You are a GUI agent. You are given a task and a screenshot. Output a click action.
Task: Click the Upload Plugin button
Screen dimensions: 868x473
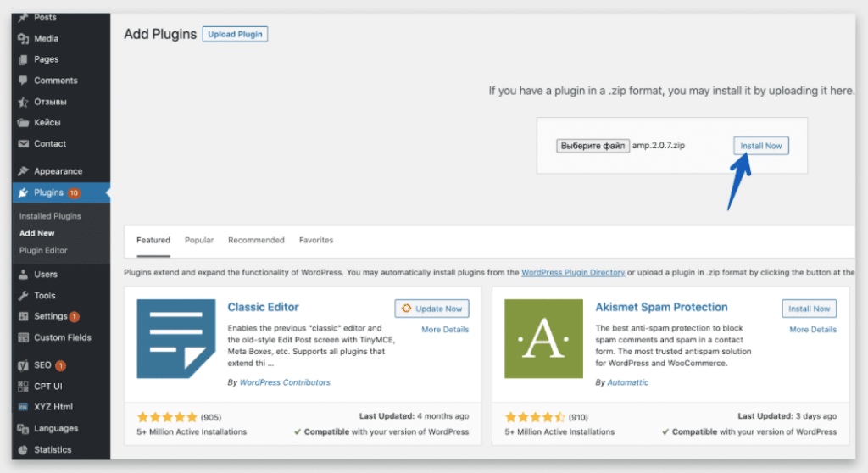[x=235, y=35]
